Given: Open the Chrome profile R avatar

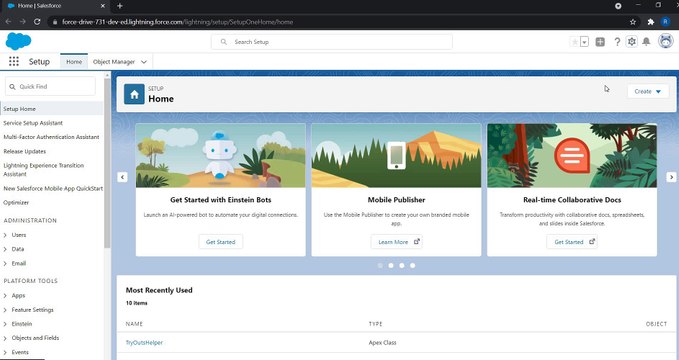Looking at the screenshot, I should click(x=666, y=22).
